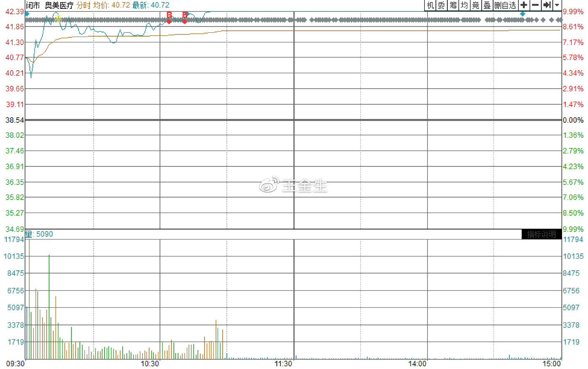
Task: Click the 0.00% axis label
Action: point(573,120)
